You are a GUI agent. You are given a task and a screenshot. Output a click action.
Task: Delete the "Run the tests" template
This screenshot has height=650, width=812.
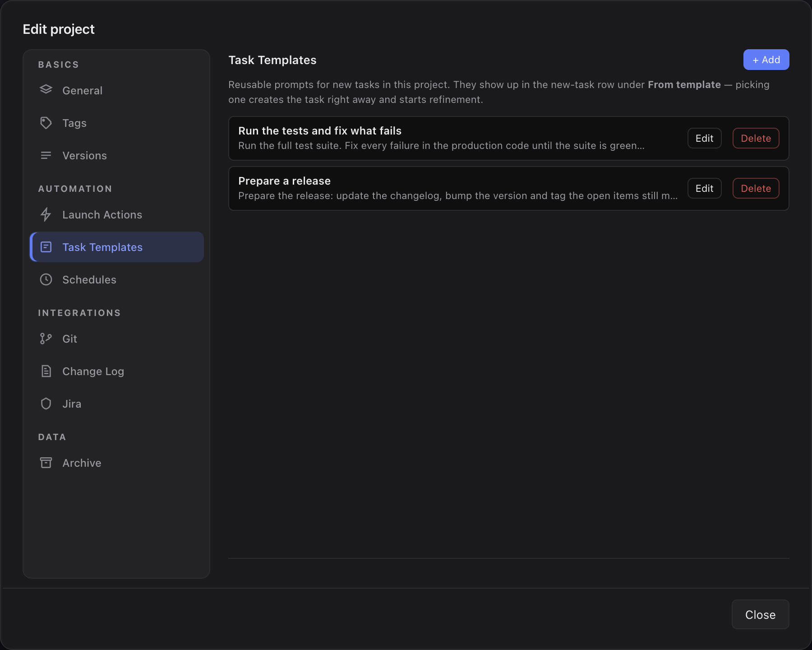pyautogui.click(x=756, y=138)
